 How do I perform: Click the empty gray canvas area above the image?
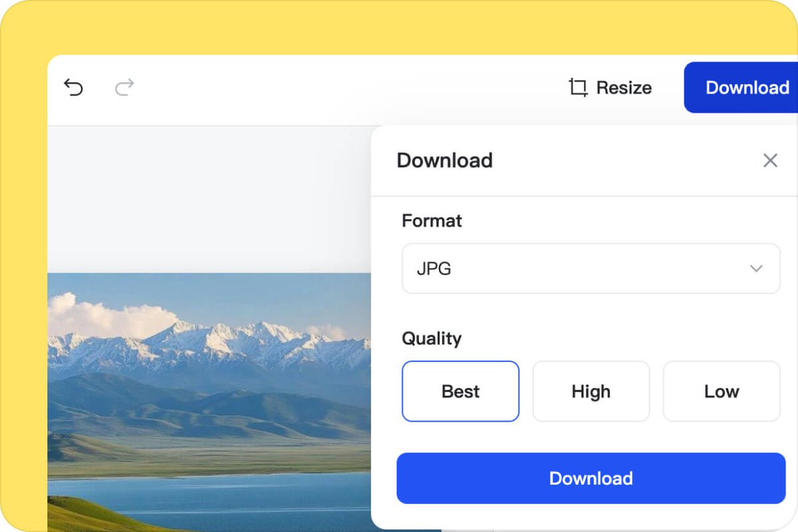coord(199,193)
